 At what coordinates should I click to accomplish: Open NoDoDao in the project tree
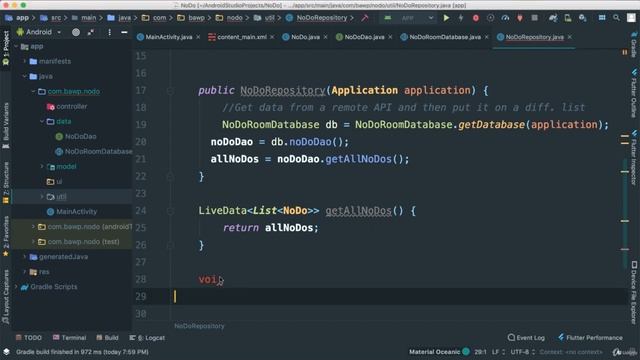pyautogui.click(x=76, y=136)
